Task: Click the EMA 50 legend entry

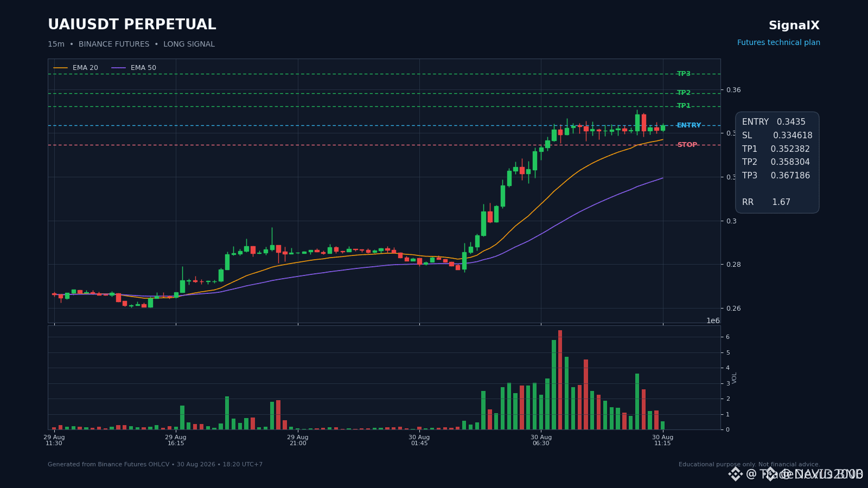Action: coord(134,68)
